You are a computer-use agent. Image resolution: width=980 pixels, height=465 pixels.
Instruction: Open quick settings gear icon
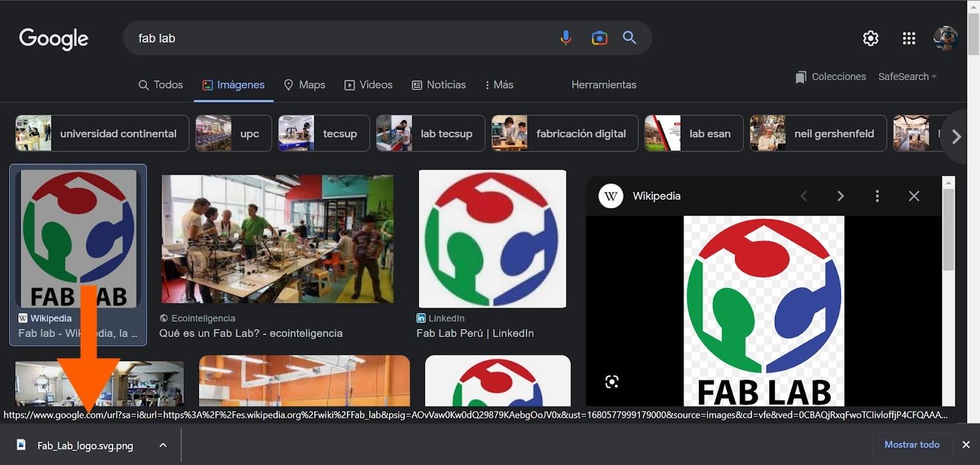click(x=870, y=38)
